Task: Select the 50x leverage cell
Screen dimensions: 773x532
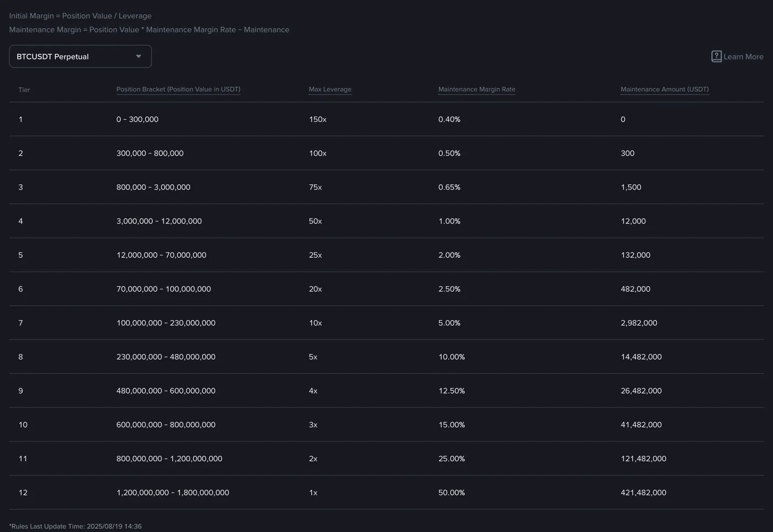Action: point(315,221)
